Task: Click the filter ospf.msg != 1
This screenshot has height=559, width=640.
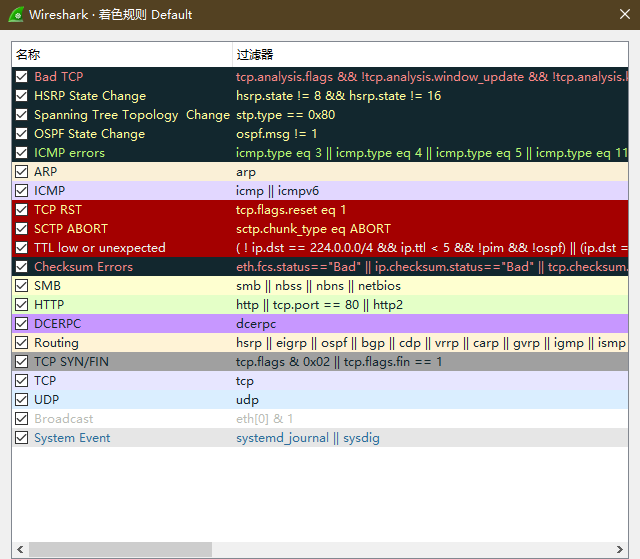Action: coord(276,134)
